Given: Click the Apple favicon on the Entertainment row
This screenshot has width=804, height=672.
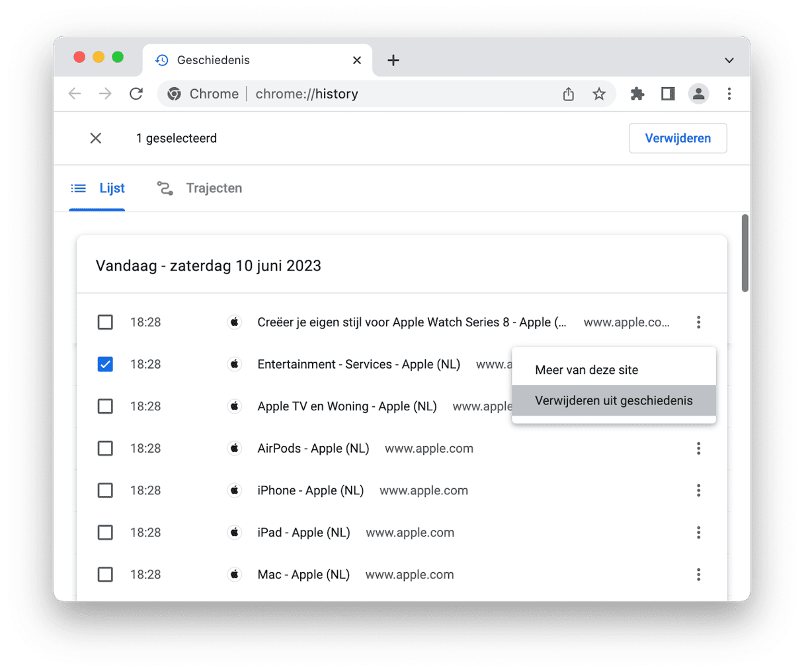Looking at the screenshot, I should 235,364.
